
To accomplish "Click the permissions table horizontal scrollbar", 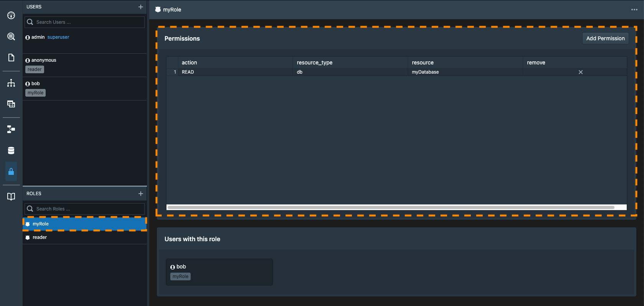I will [390, 207].
